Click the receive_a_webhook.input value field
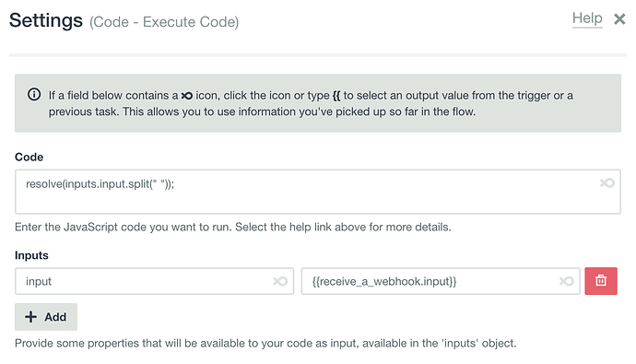 point(441,281)
